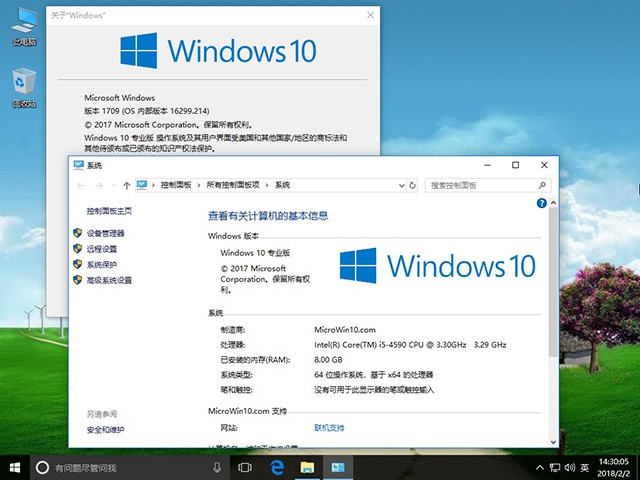Click shield icon beside 设备管理器
640x480 pixels.
[x=78, y=233]
